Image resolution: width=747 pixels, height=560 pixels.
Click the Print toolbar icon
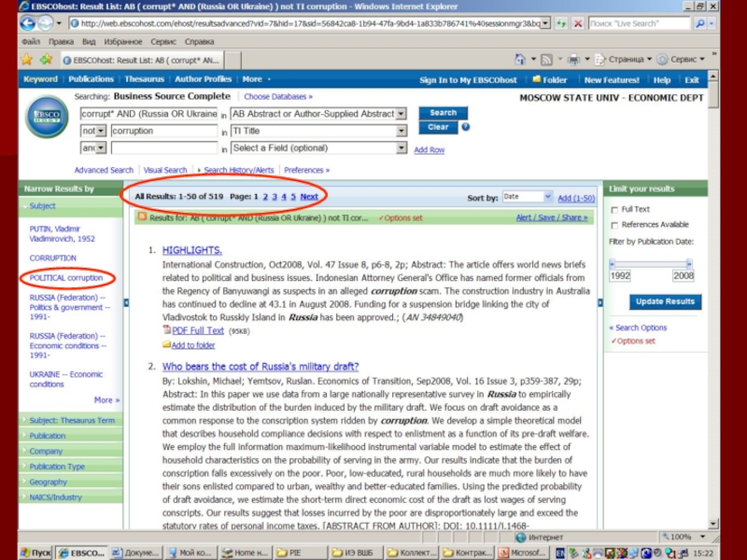point(573,60)
